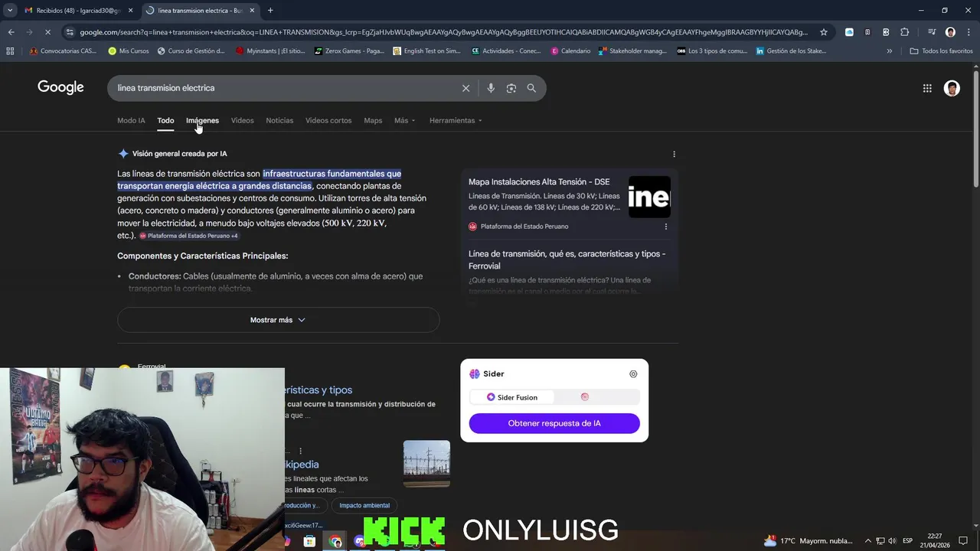Open Convocatorias CAS bookmark

[62, 51]
